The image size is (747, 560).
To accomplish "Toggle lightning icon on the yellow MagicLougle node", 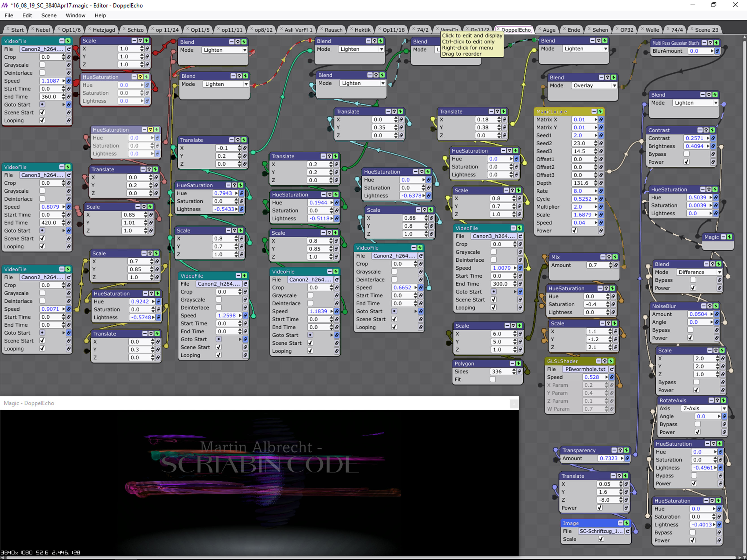I will click(x=600, y=111).
